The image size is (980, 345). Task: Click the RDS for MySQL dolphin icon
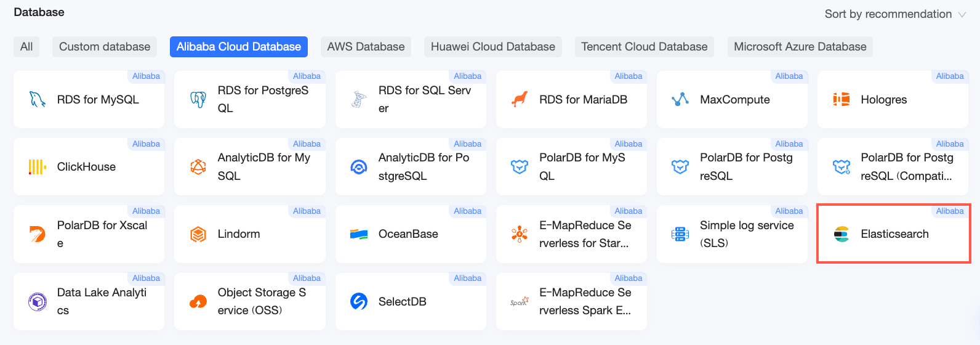point(38,99)
